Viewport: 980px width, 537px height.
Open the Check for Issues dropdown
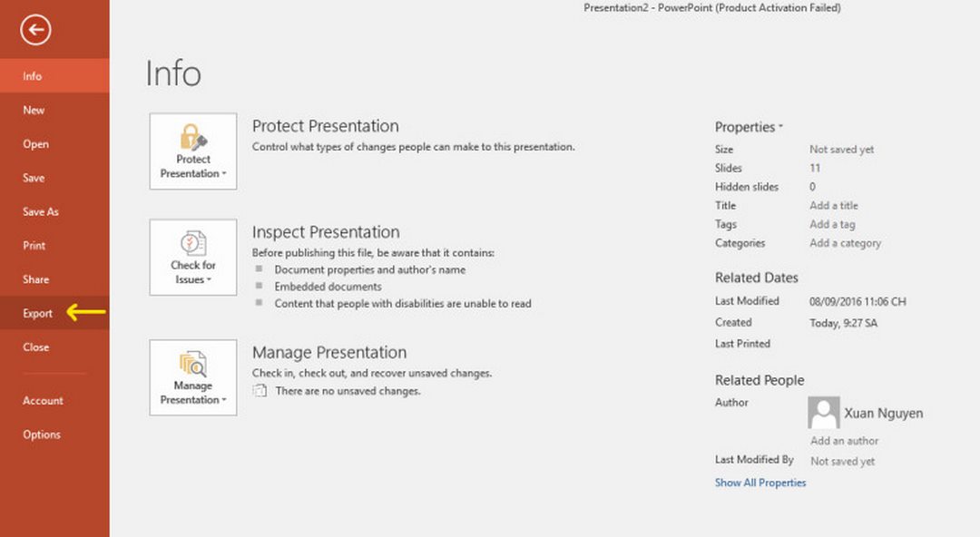point(193,258)
